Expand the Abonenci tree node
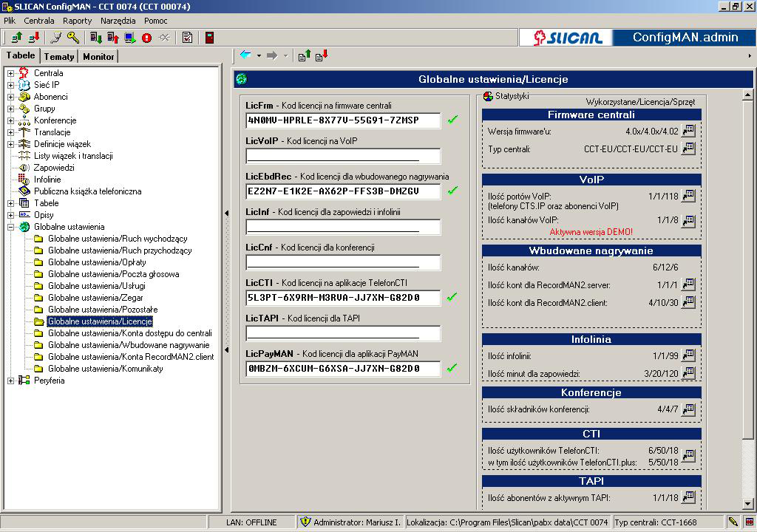This screenshot has height=532, width=757. pyautogui.click(x=10, y=97)
